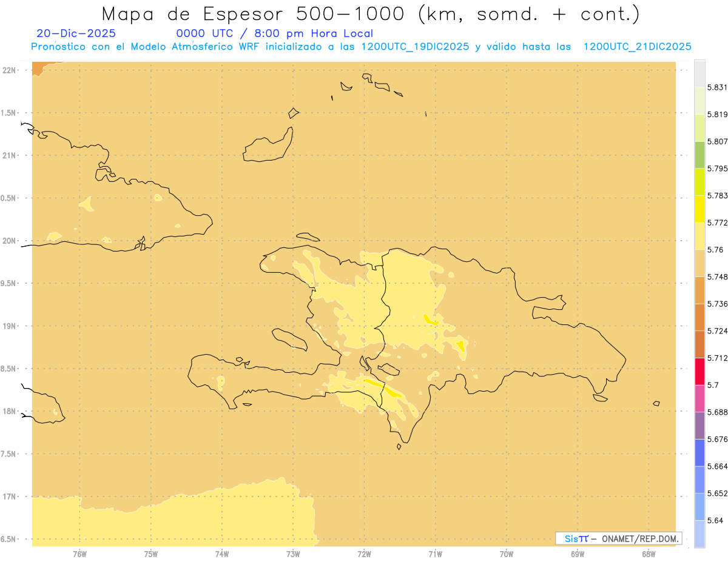Click the legend value 5.724
This screenshot has width=728, height=562.
(x=717, y=331)
